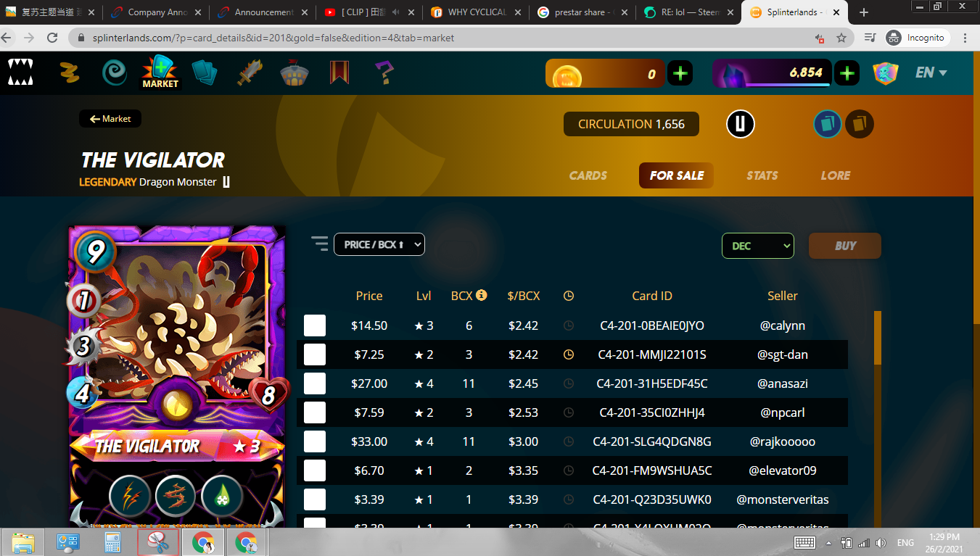Viewport: 980px width, 556px height.
Task: Click the mana cost 9 orb on the card
Action: click(95, 252)
